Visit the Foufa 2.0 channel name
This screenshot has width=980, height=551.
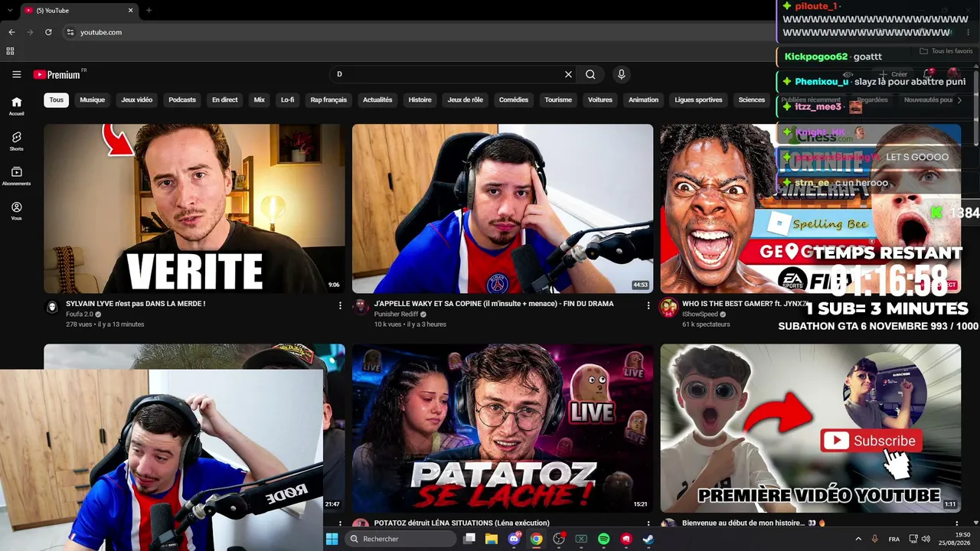click(80, 315)
